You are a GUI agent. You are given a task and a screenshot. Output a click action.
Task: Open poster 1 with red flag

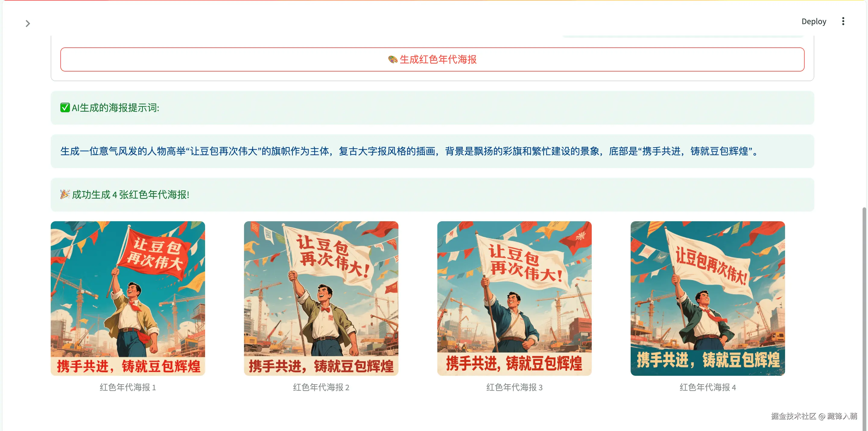pos(128,299)
